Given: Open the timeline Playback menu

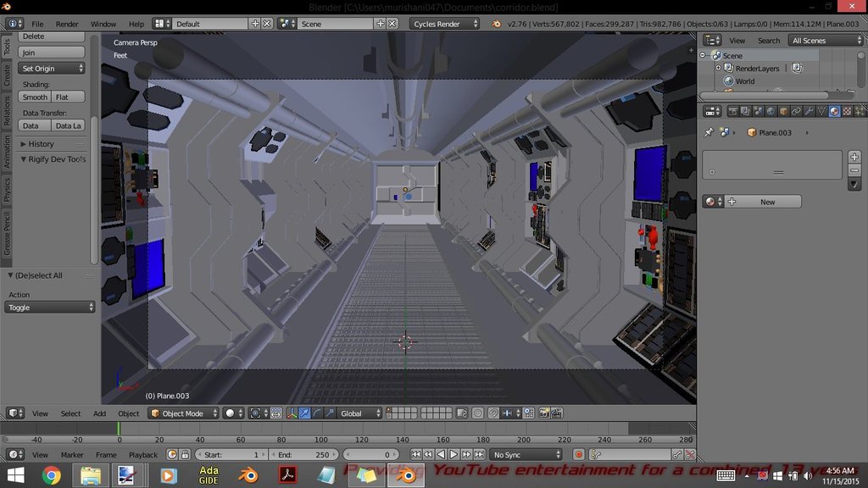Looking at the screenshot, I should (142, 455).
